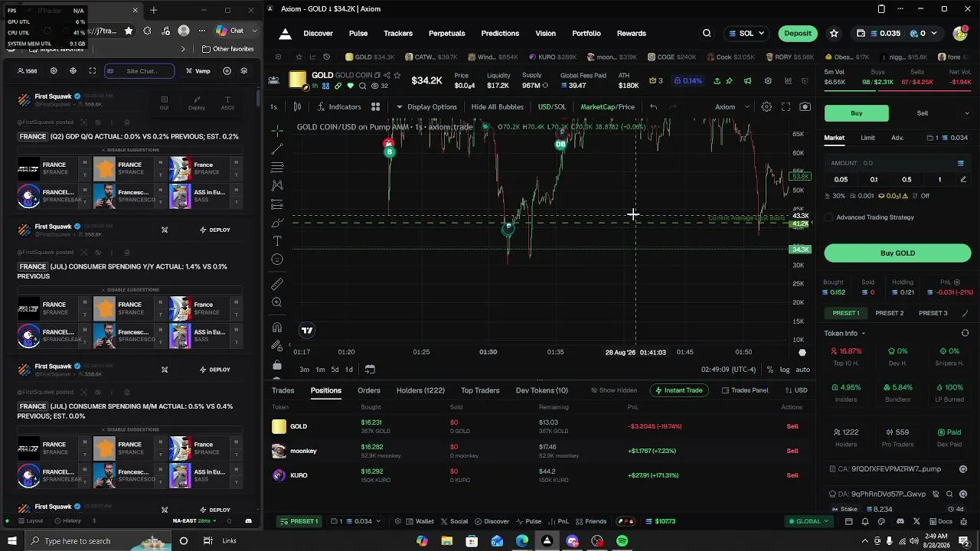Open the 1s chart interval selector
980x551 pixels.
(x=273, y=107)
